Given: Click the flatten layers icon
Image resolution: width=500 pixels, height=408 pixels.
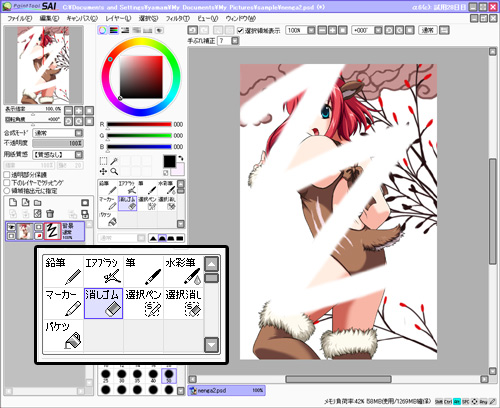Looking at the screenshot, I should [x=85, y=214].
